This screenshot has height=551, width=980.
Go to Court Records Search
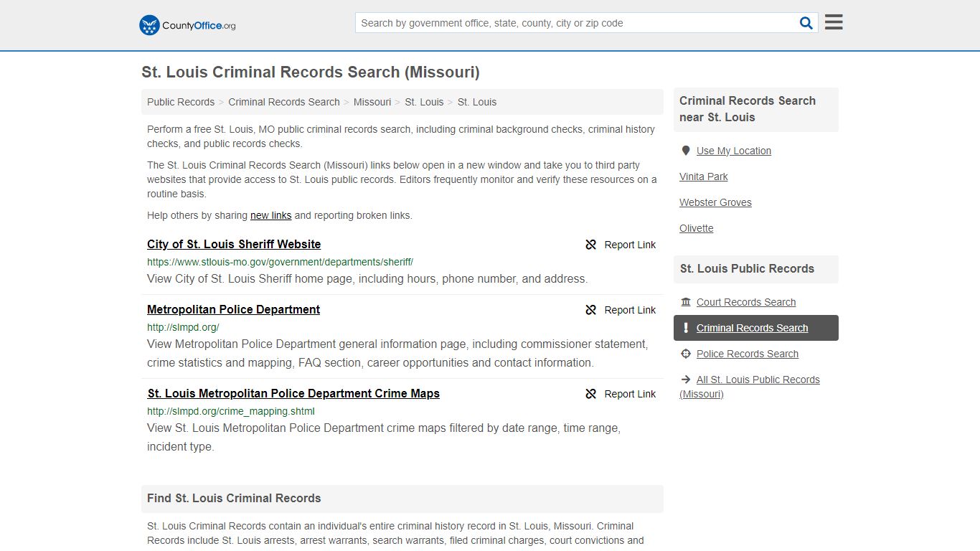click(x=746, y=302)
